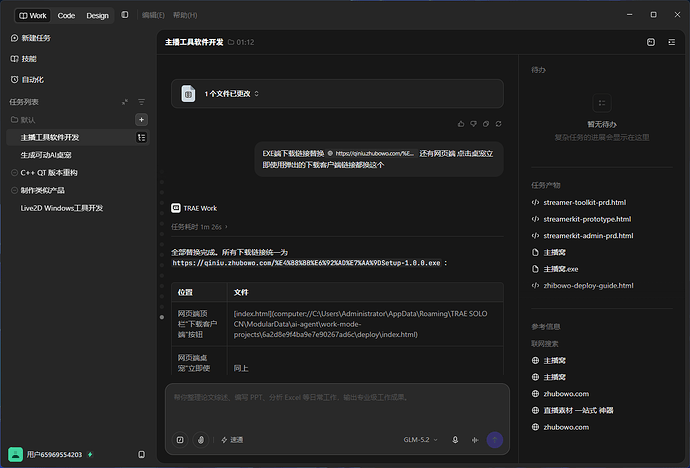Give a thumbs down to the response
Viewport: 690px width, 468px height.
coord(473,124)
